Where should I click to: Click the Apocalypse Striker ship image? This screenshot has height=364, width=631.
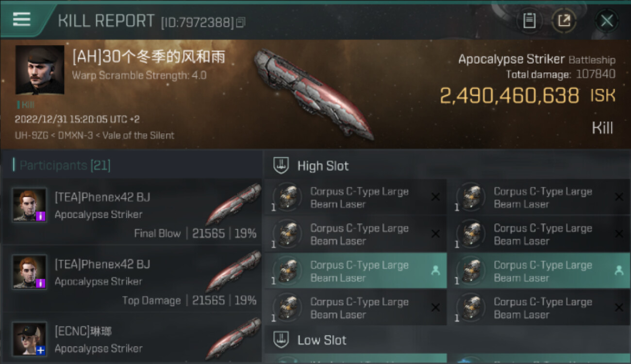pos(314,93)
